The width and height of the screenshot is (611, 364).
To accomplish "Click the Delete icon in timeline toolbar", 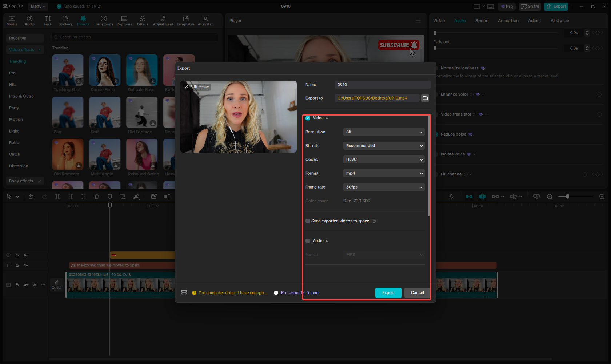I will point(97,196).
